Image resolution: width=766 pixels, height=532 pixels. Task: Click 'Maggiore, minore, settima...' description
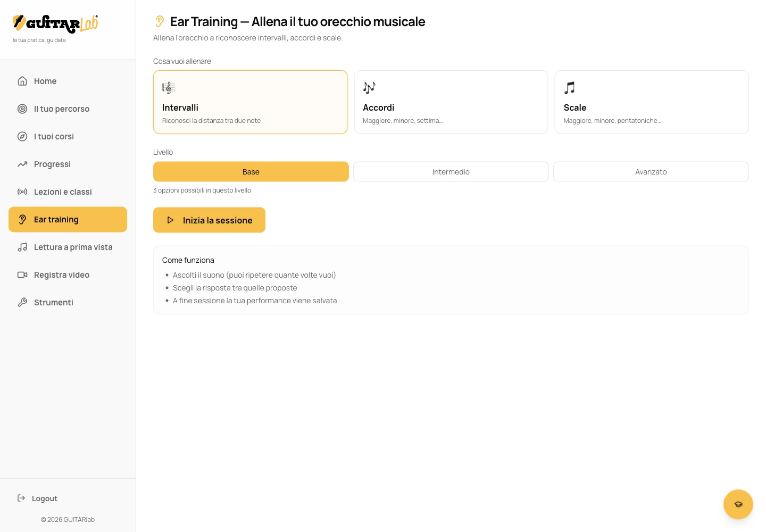[403, 121]
